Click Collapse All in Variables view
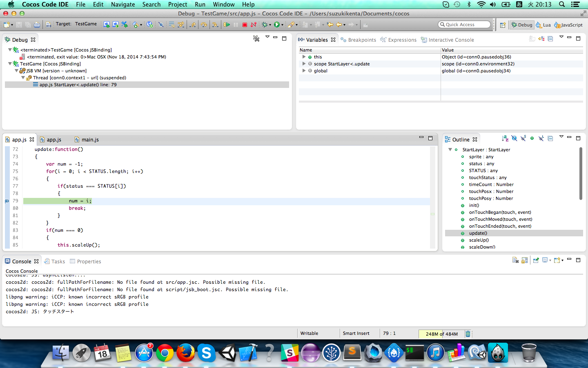 coord(550,38)
